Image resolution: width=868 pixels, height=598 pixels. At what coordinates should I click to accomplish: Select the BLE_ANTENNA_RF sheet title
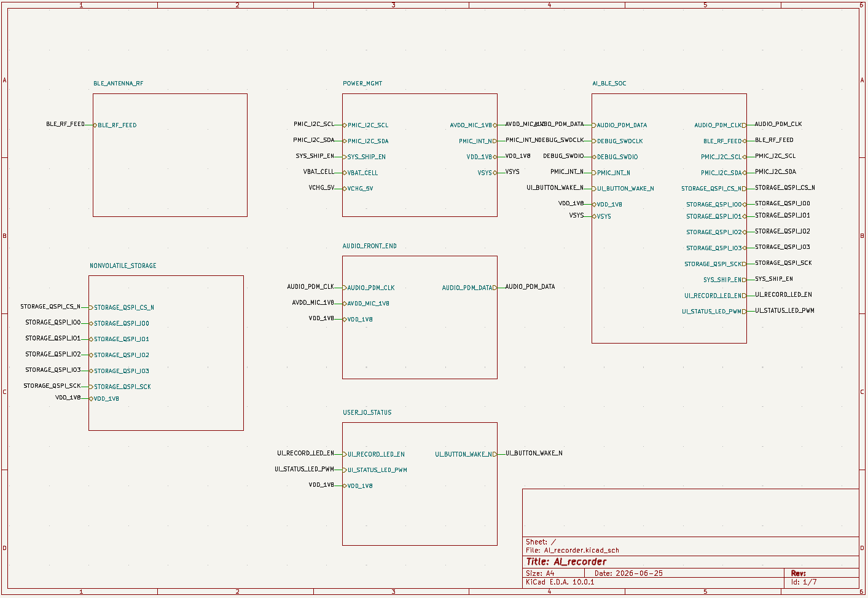(x=118, y=84)
